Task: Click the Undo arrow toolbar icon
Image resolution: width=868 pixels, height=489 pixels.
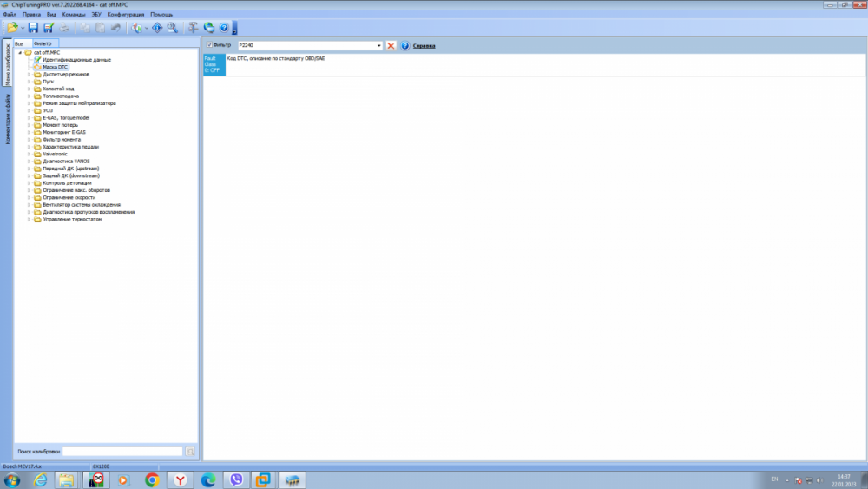Action: (115, 28)
